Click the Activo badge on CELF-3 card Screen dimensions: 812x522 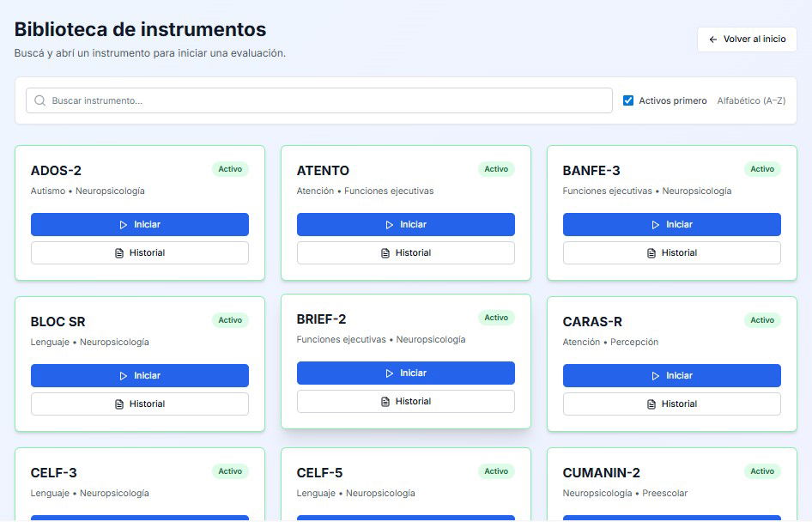pos(230,471)
